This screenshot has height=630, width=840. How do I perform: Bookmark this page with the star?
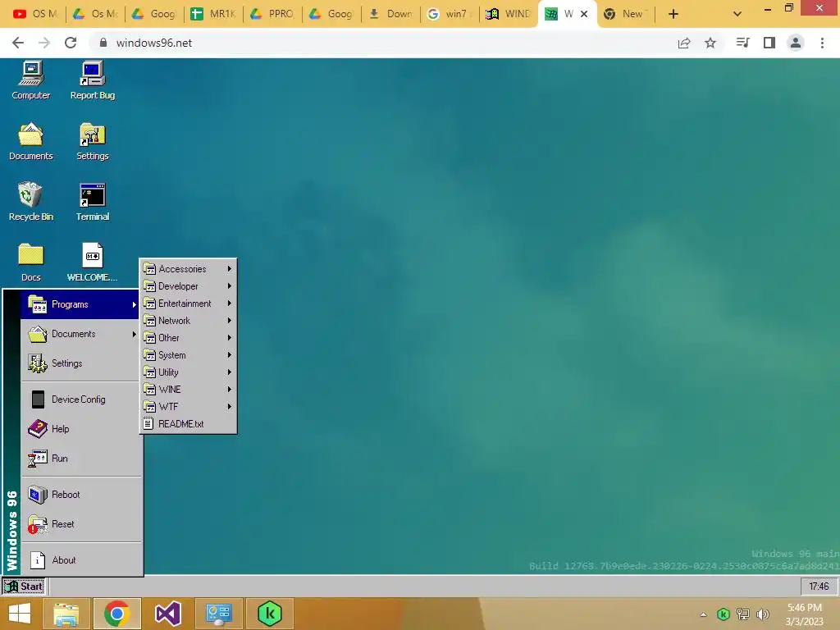(710, 43)
